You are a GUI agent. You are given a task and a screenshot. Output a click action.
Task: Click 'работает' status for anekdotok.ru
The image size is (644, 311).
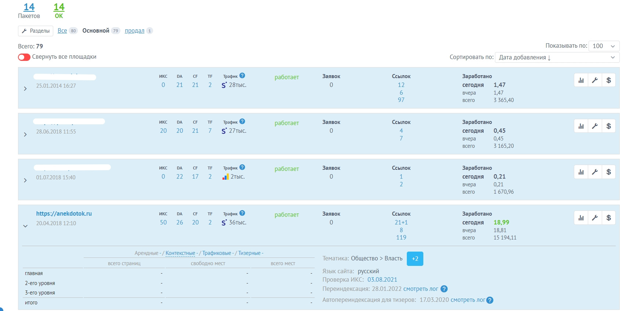pyautogui.click(x=287, y=215)
